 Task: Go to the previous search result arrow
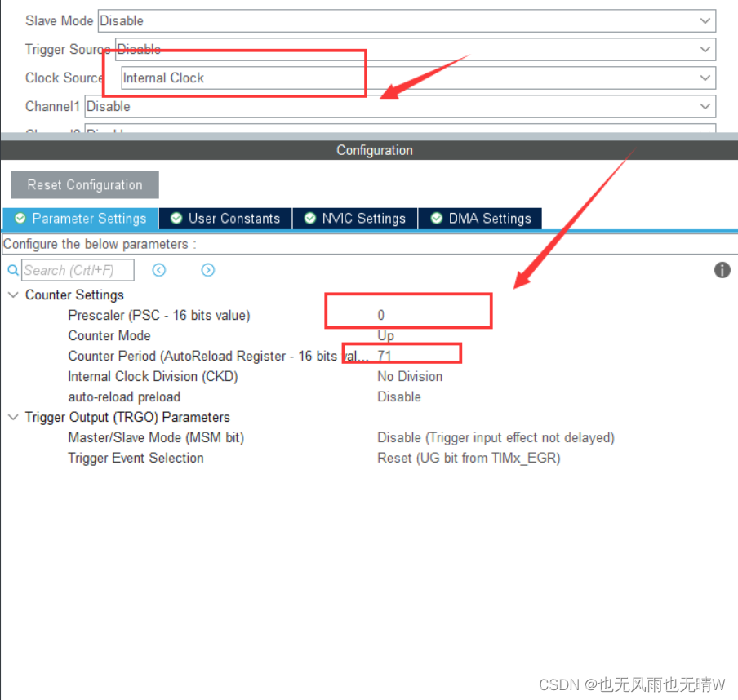(159, 270)
